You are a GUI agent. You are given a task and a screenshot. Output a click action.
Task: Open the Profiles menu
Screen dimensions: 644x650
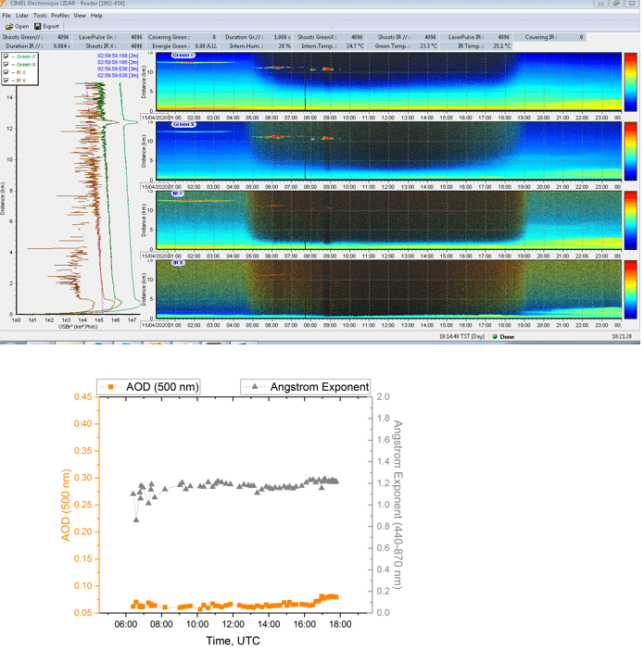[60, 16]
